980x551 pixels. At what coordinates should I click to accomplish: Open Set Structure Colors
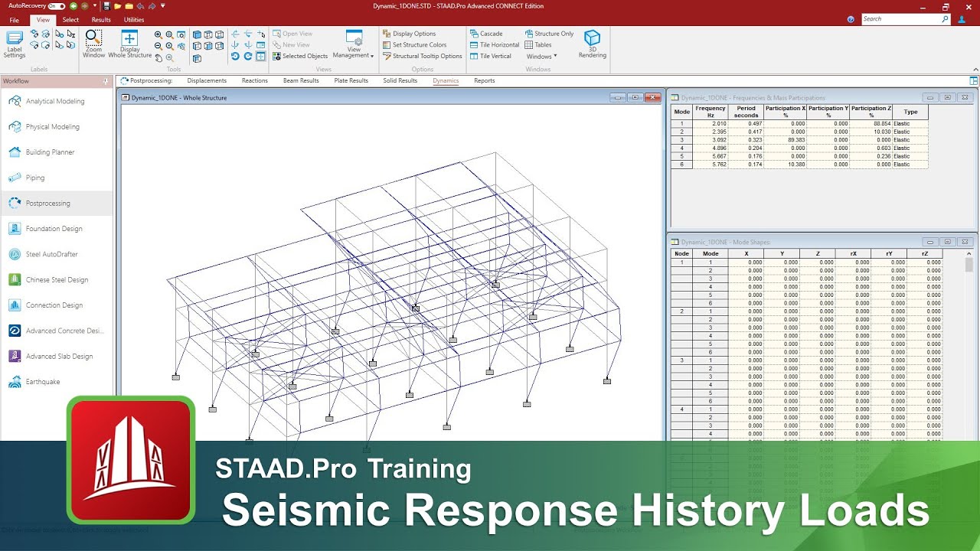coord(414,44)
